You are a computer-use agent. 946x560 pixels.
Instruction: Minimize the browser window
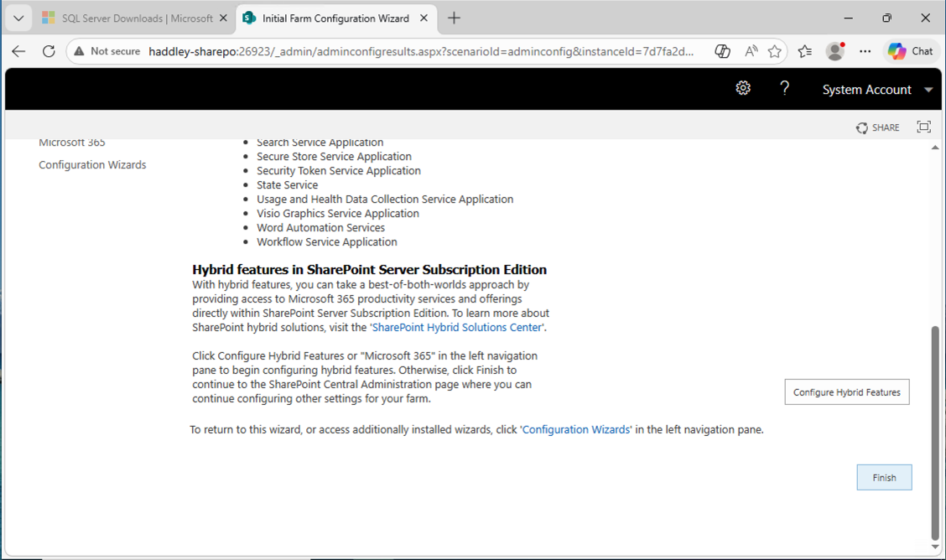(x=848, y=18)
